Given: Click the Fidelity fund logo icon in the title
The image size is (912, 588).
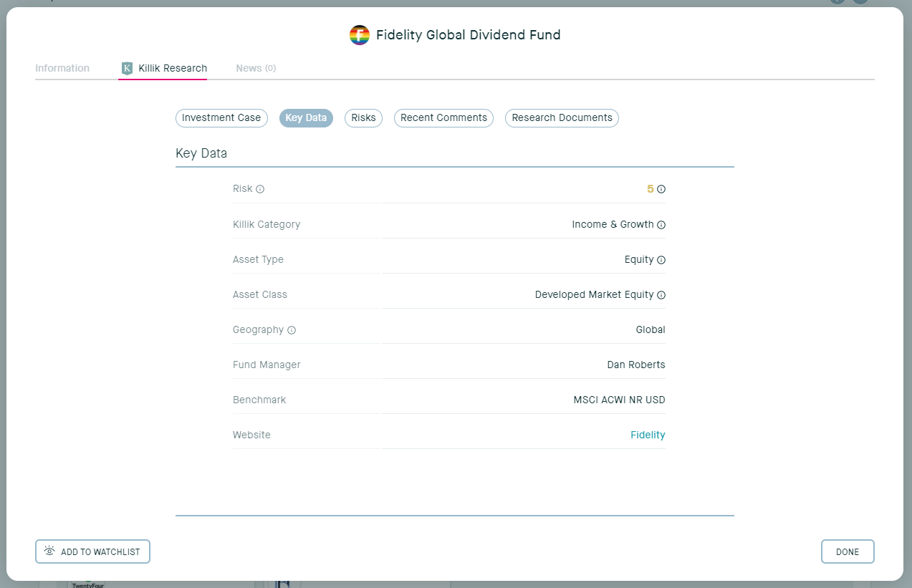Looking at the screenshot, I should click(360, 35).
